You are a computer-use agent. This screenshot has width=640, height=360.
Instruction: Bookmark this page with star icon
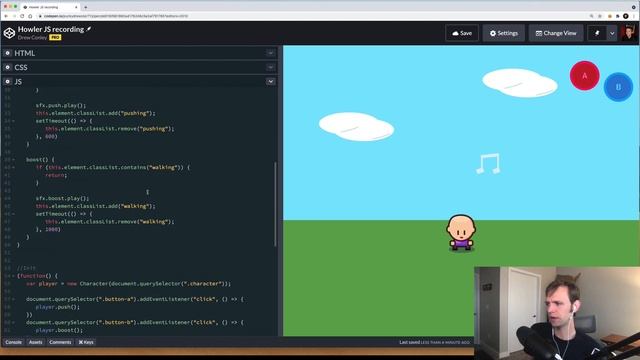600,16
